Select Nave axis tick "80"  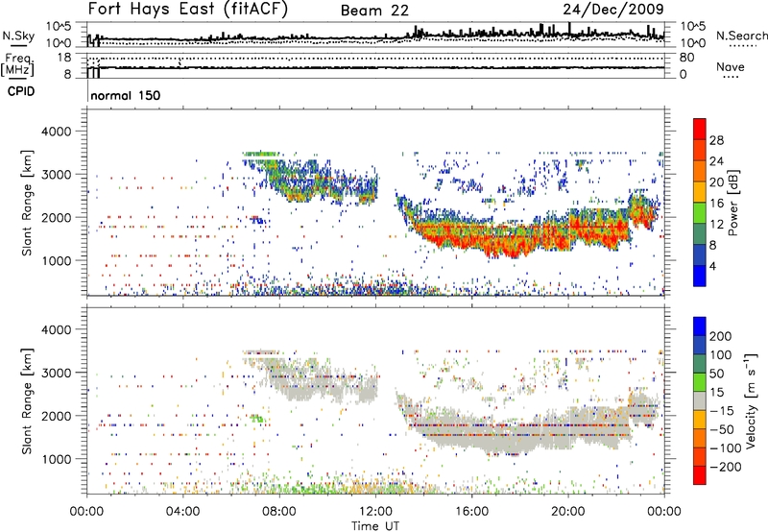pyautogui.click(x=686, y=58)
